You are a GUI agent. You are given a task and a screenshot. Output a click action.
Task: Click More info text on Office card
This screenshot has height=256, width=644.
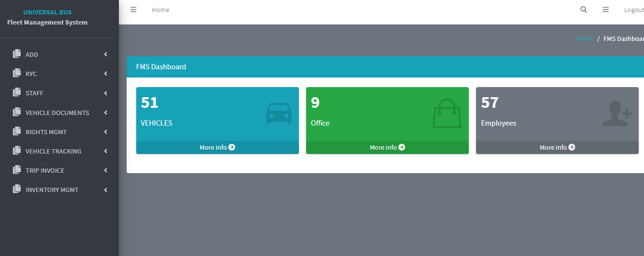point(383,147)
